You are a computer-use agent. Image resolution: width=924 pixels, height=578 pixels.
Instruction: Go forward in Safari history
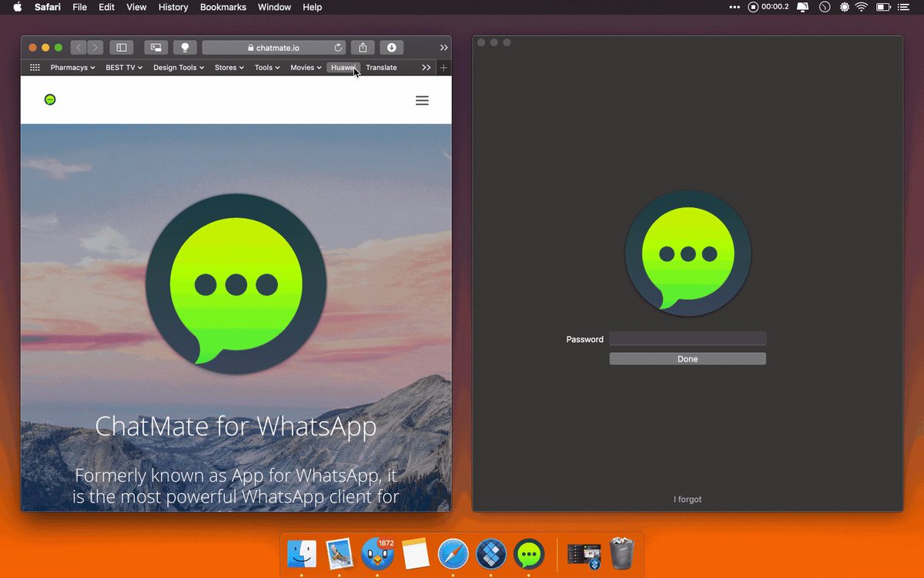pos(95,48)
